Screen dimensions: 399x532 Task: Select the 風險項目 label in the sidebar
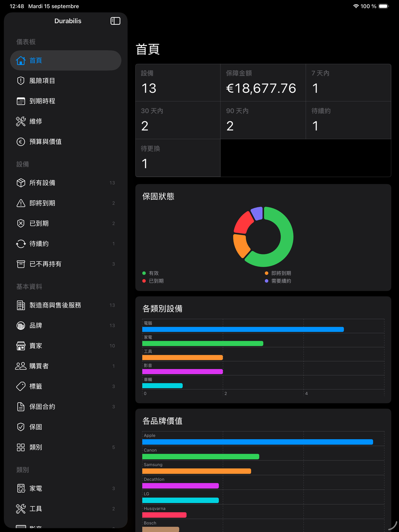pos(42,81)
